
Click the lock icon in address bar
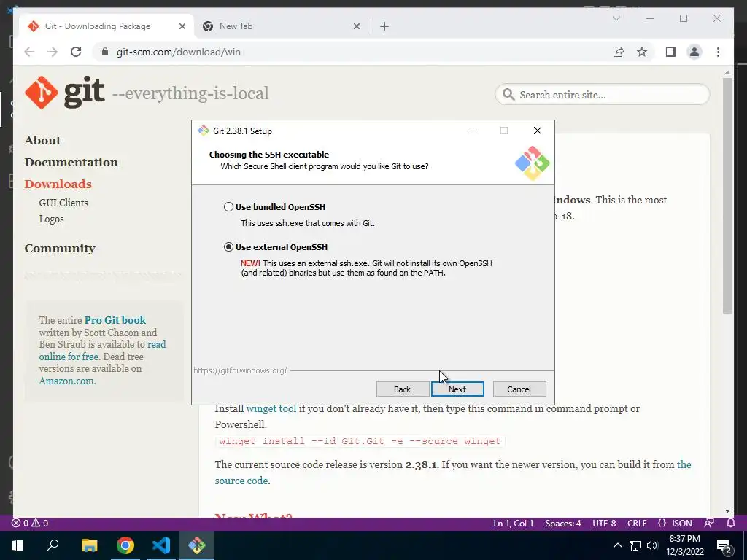pos(105,52)
